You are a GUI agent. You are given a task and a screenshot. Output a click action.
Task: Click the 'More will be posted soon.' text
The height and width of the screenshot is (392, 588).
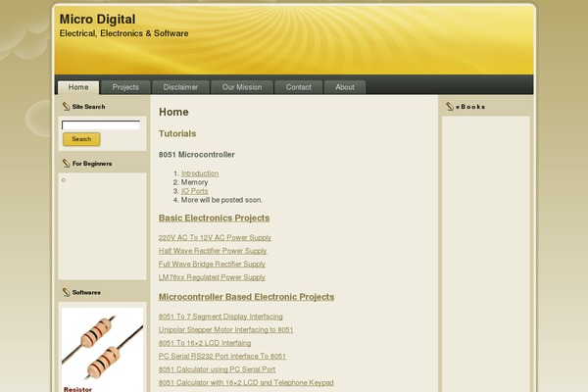click(221, 200)
